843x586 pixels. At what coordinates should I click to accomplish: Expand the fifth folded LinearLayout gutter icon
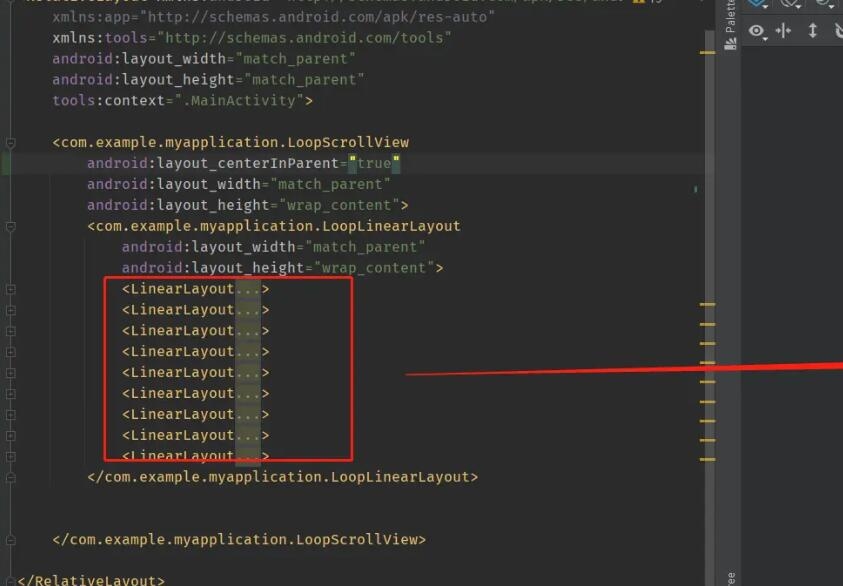[10, 373]
